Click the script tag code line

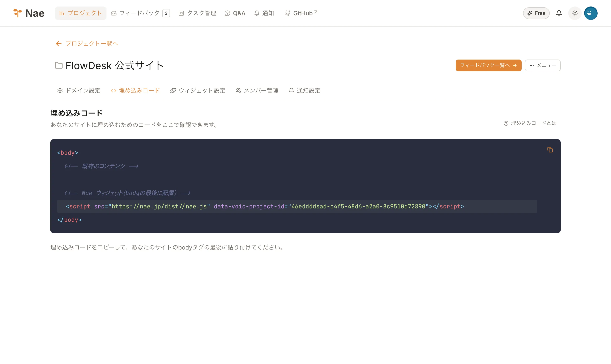tap(297, 206)
